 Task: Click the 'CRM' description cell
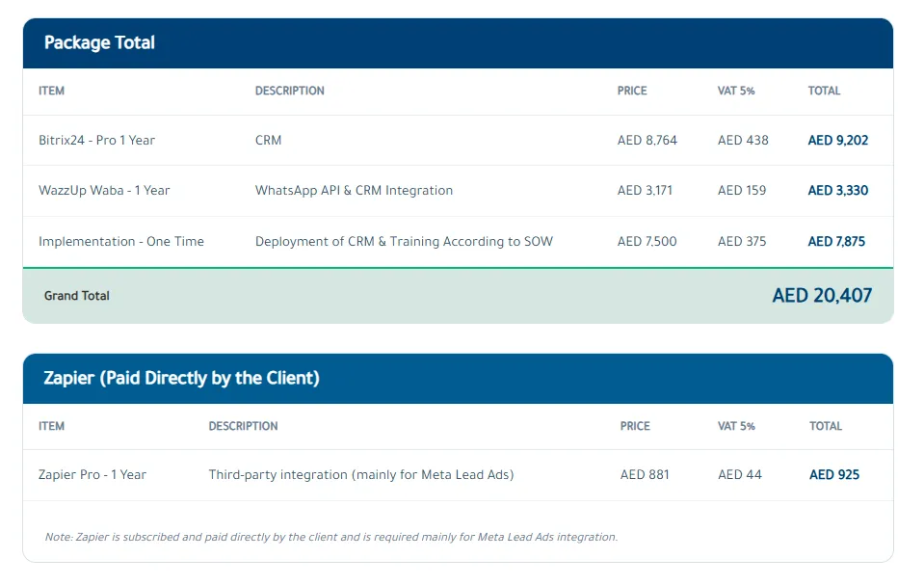coord(268,141)
